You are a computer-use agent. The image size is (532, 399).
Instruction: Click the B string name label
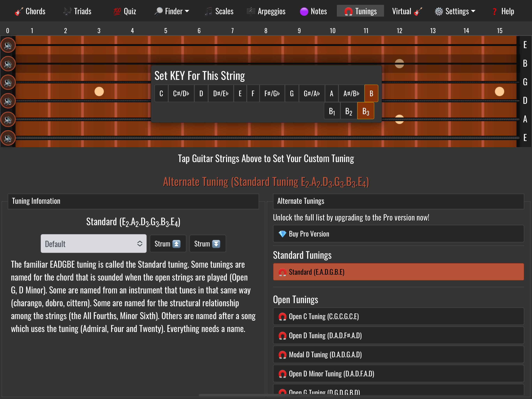pyautogui.click(x=525, y=63)
